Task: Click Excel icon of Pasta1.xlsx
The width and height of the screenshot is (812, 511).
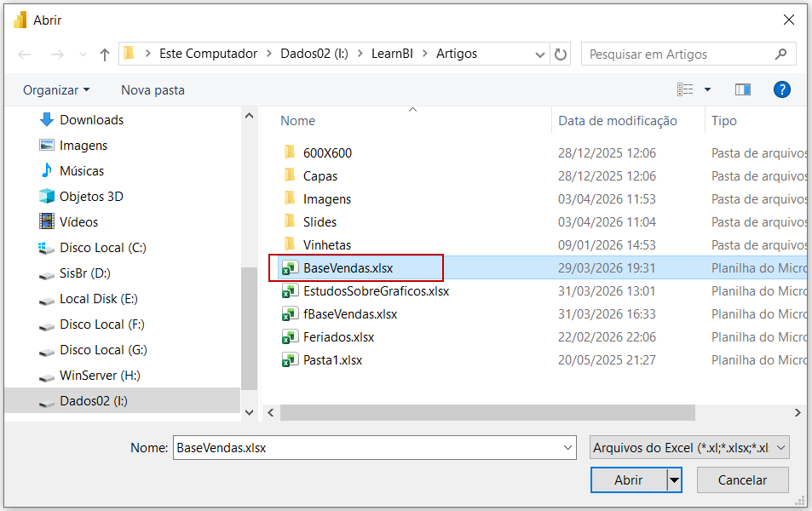Action: pos(290,359)
